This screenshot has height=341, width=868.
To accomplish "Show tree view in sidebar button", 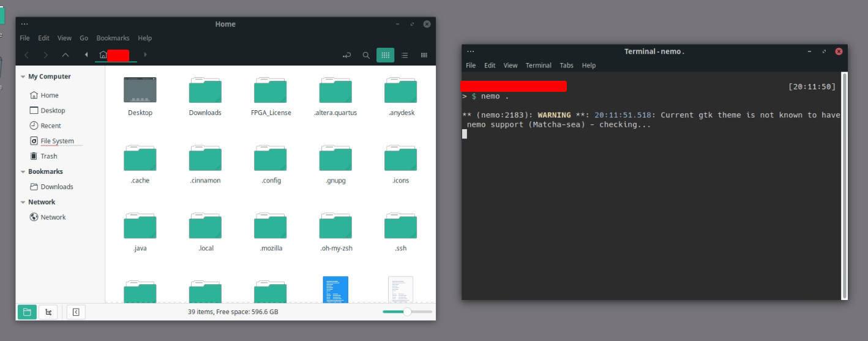I will click(48, 312).
